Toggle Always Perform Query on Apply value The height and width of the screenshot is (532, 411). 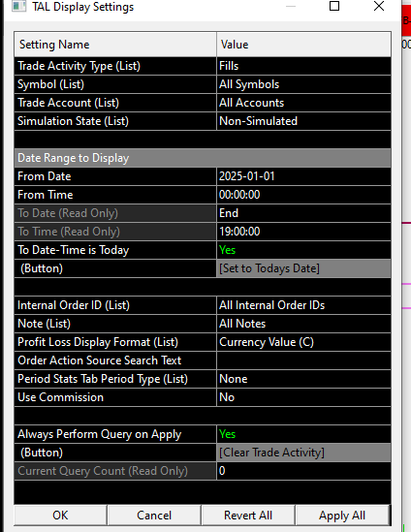coord(303,434)
